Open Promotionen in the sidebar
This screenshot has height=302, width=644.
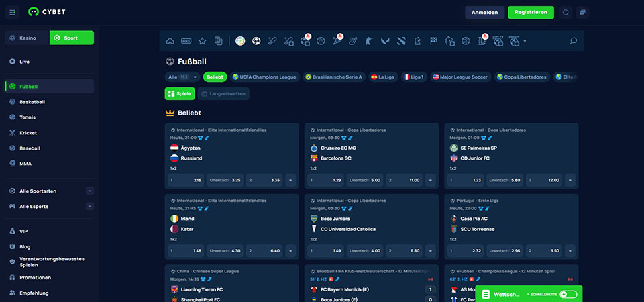click(49, 277)
